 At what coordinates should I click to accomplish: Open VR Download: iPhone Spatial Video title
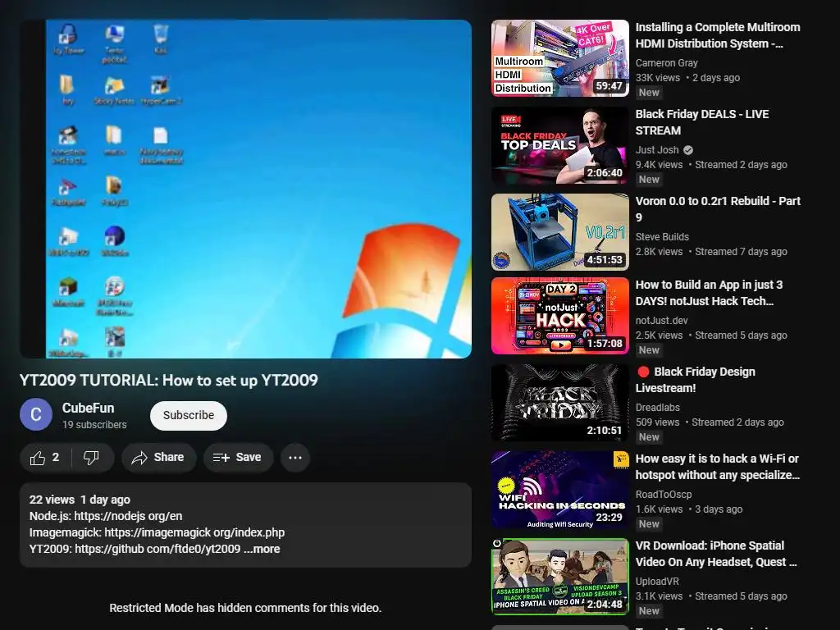point(716,554)
